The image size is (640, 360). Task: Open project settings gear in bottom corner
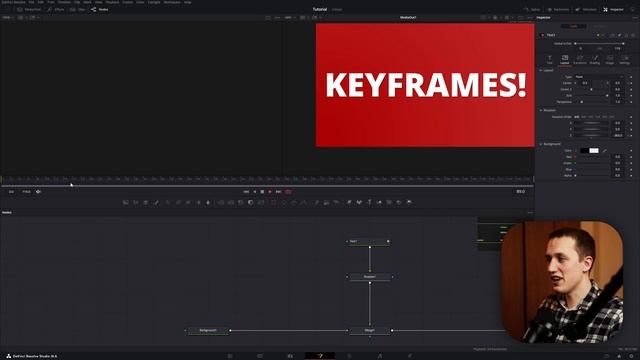click(x=631, y=356)
